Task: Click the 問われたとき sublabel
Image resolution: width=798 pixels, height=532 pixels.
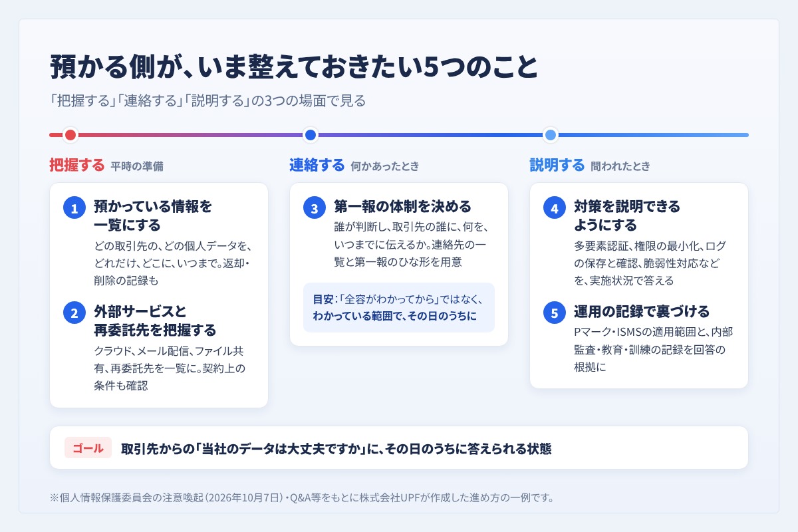Action: pos(620,166)
